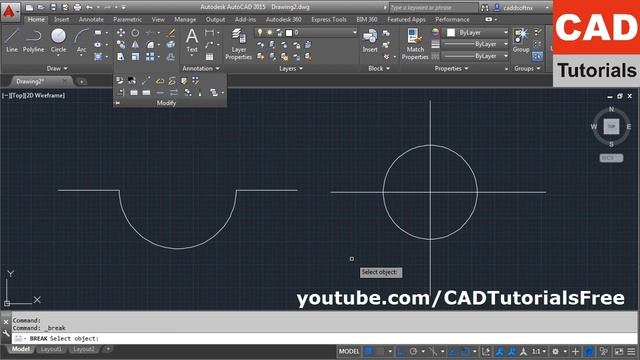The width and height of the screenshot is (640, 360).
Task: Pick the Erase tool icon
Action: 171,33
